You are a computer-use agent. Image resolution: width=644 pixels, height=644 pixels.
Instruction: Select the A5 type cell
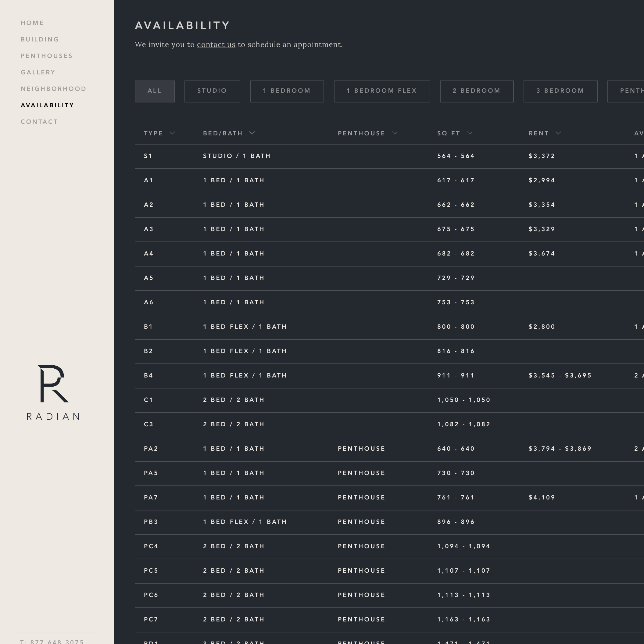click(149, 278)
